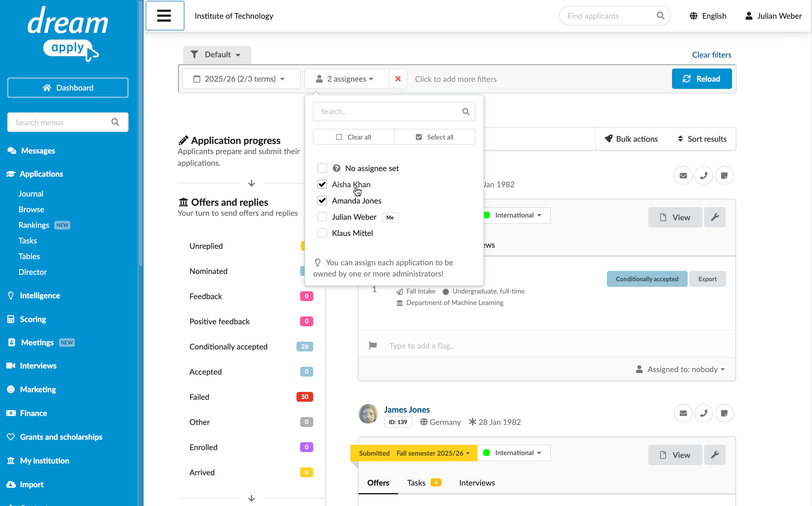Viewport: 812px width, 506px height.
Task: Click View on James Jones application
Action: pos(675,455)
